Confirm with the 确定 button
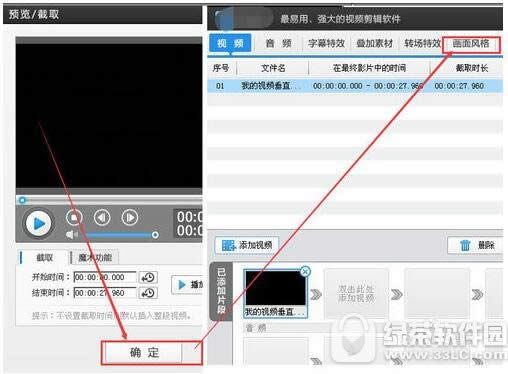The image size is (508, 374). (144, 352)
